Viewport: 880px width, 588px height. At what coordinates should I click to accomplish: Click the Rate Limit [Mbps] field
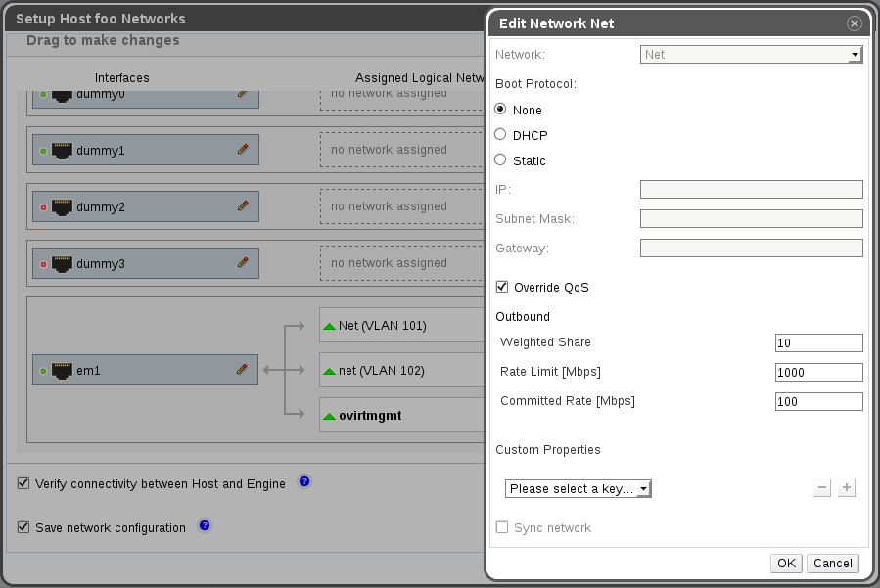818,372
